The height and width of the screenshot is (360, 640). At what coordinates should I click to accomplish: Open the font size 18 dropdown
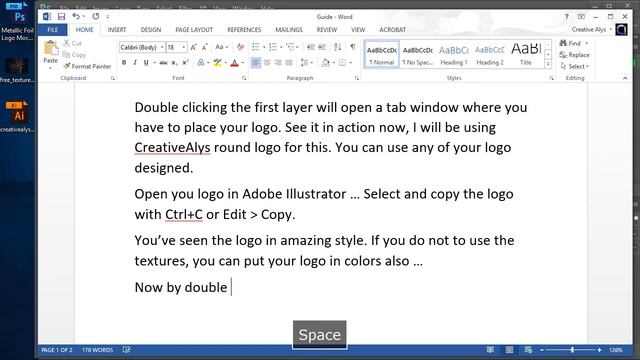[x=184, y=47]
